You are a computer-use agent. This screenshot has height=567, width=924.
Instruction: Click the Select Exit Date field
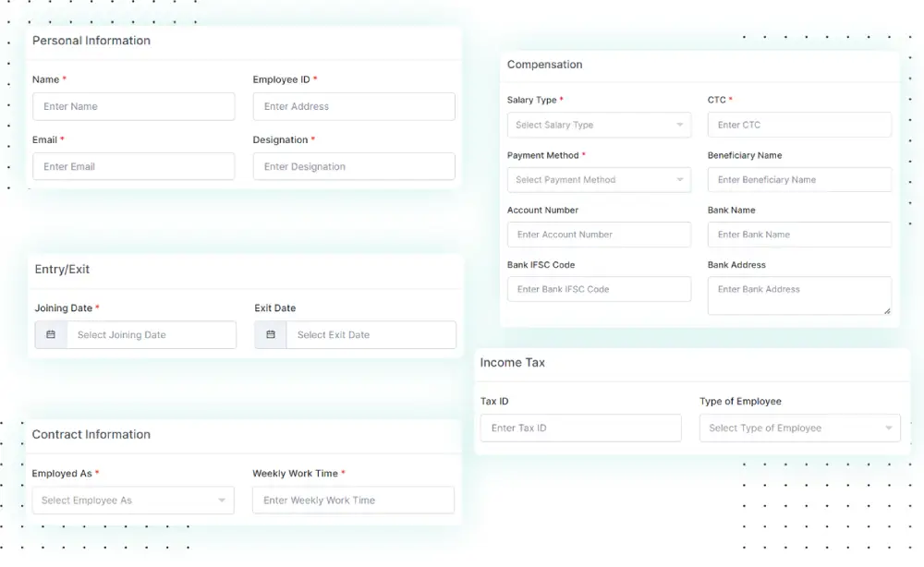pyautogui.click(x=371, y=334)
